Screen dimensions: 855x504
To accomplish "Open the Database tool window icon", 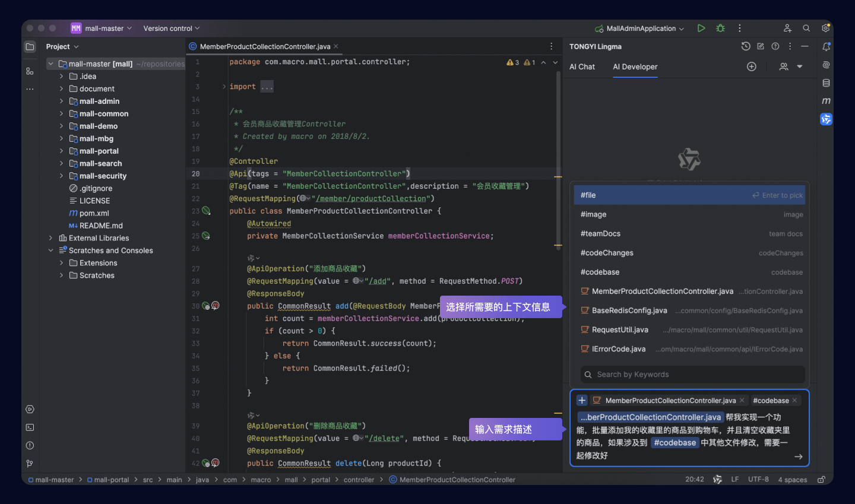I will point(826,83).
